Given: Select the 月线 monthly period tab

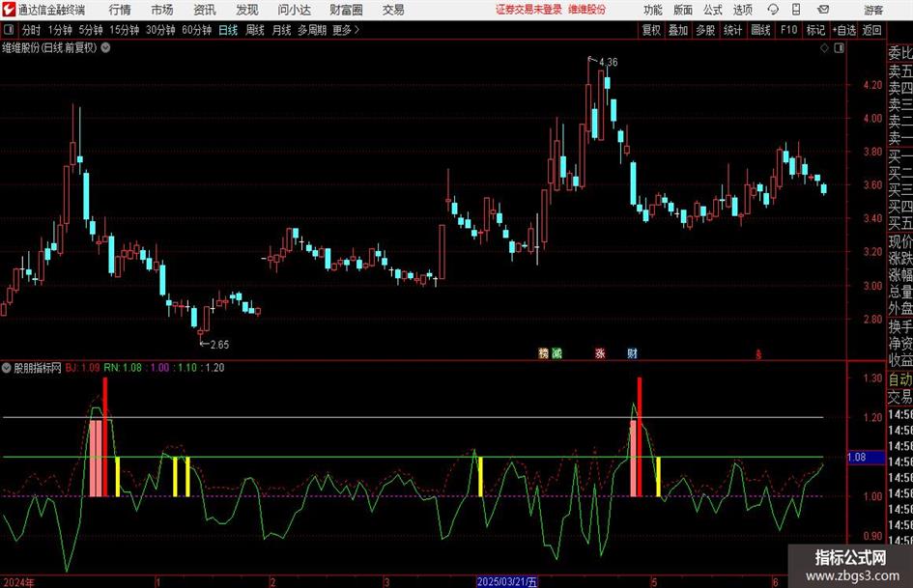Looking at the screenshot, I should [x=282, y=30].
